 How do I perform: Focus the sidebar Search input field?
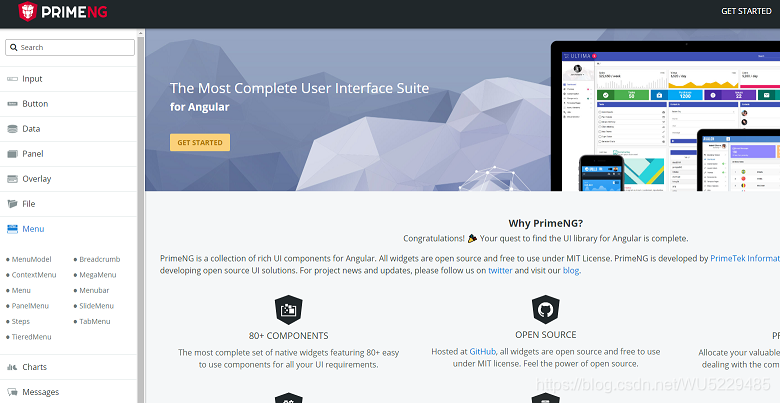pos(70,47)
